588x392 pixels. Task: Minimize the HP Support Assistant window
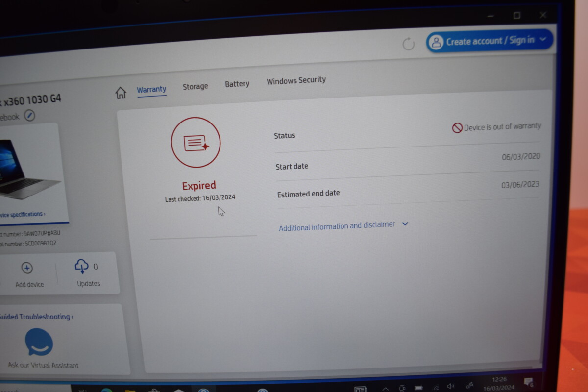[491, 17]
